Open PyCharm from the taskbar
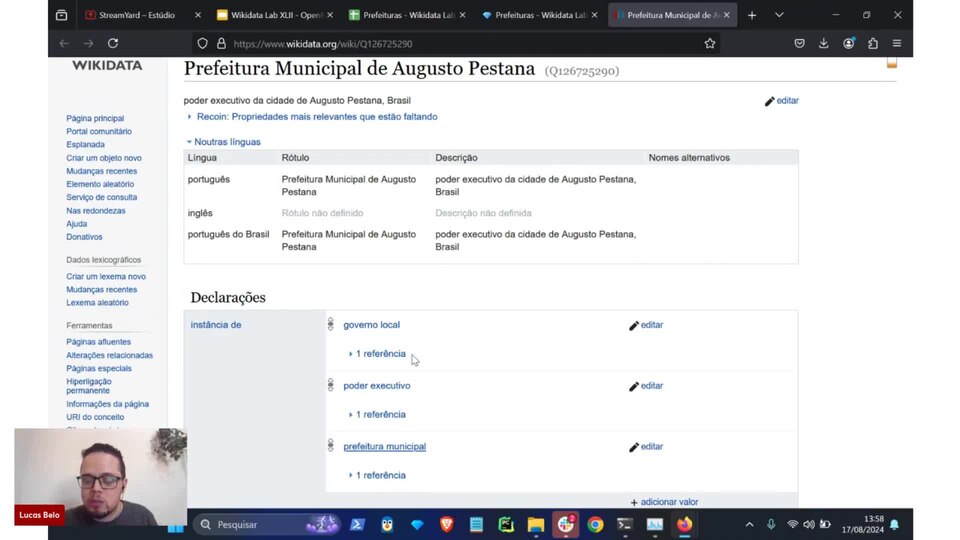Viewport: 960px width, 540px height. pyautogui.click(x=506, y=525)
